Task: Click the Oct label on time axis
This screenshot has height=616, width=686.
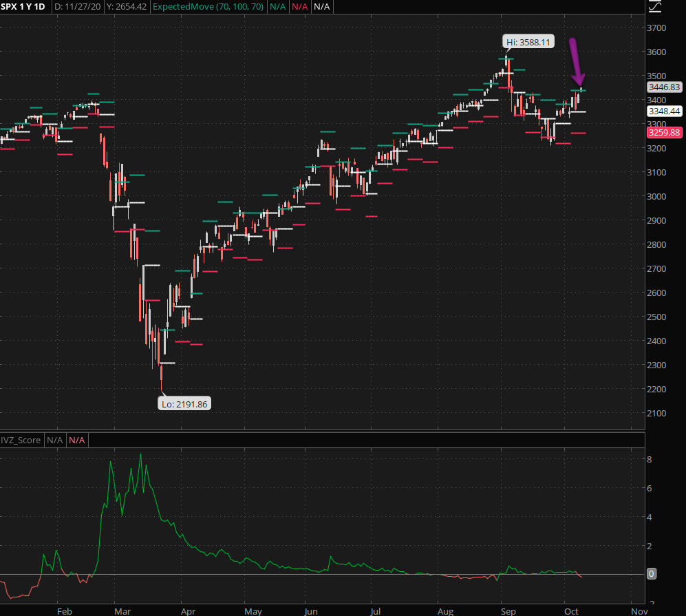Action: [x=571, y=611]
